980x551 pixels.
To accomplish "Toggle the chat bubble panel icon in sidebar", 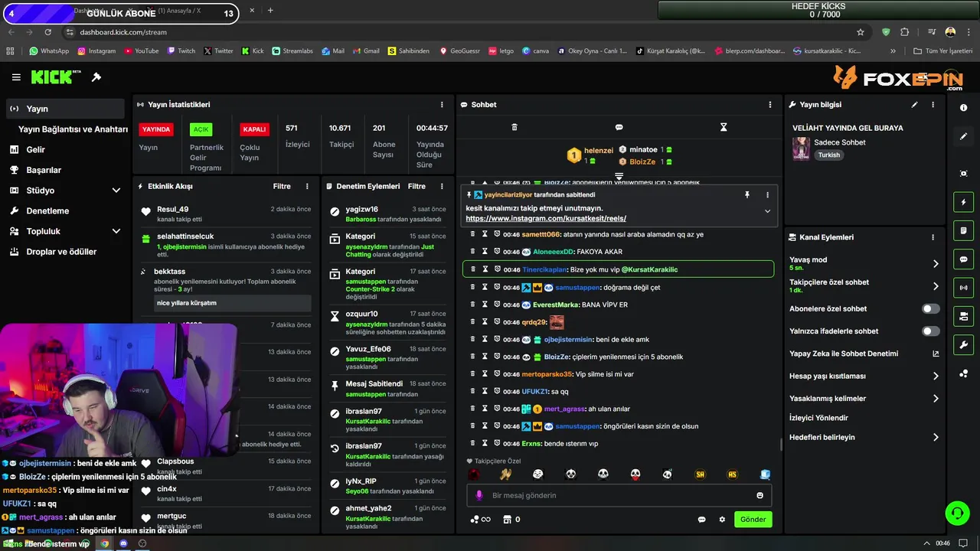I will 963,259.
